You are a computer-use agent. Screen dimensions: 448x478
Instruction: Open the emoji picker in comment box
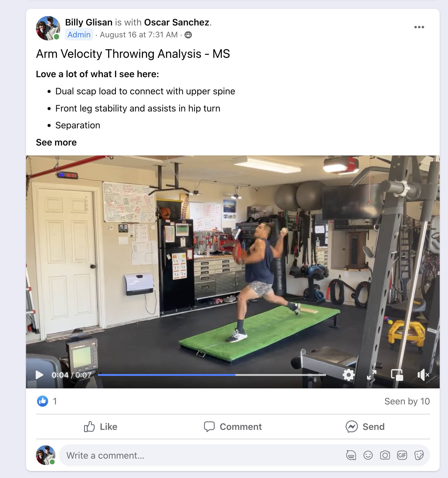(368, 455)
